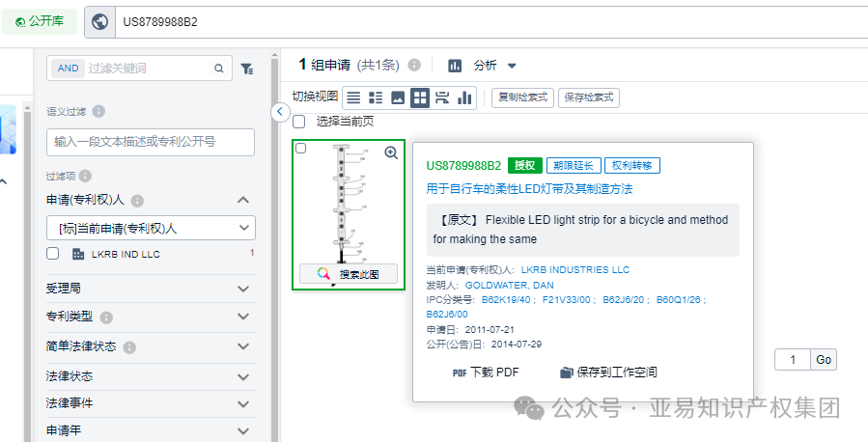Expand the 法律事件 filter section
The height and width of the screenshot is (442, 868).
[243, 404]
